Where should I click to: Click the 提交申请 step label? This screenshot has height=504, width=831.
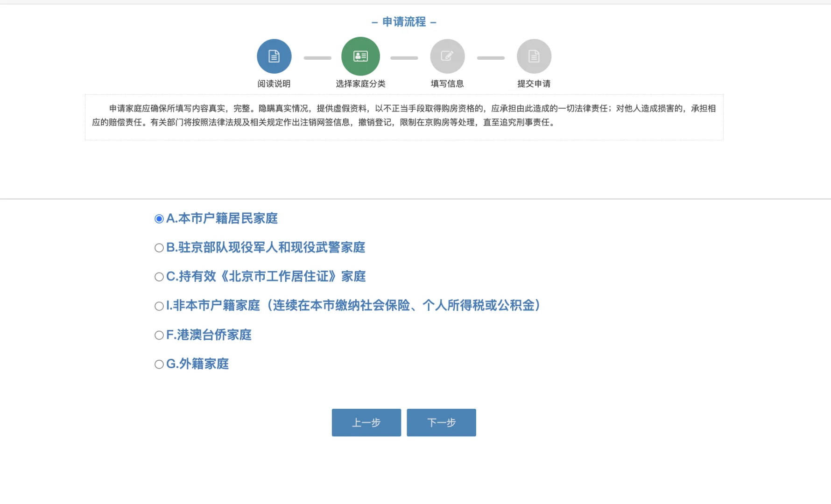[534, 84]
